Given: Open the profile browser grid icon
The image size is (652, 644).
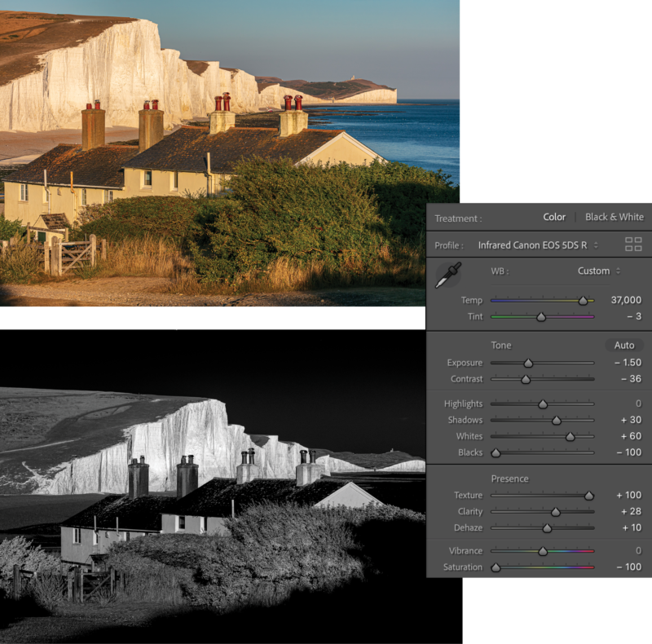Looking at the screenshot, I should [x=633, y=245].
